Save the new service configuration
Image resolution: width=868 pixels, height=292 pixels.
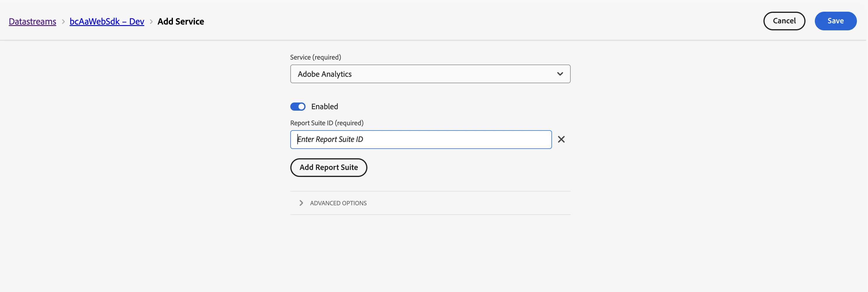click(x=836, y=21)
